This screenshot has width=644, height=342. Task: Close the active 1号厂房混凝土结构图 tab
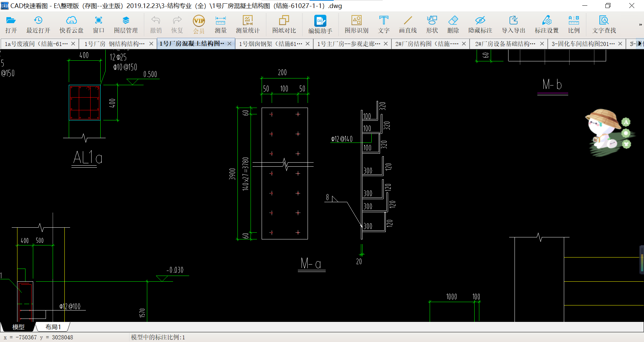pos(229,44)
